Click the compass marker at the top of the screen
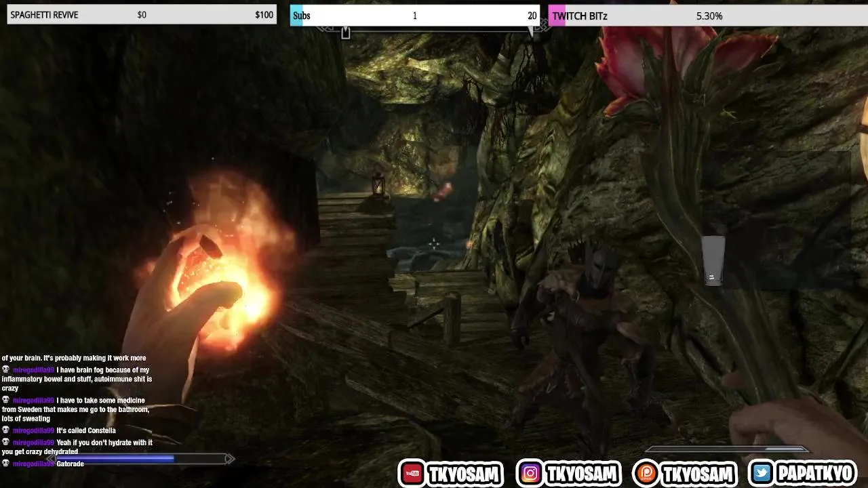The height and width of the screenshot is (488, 868). [x=346, y=32]
